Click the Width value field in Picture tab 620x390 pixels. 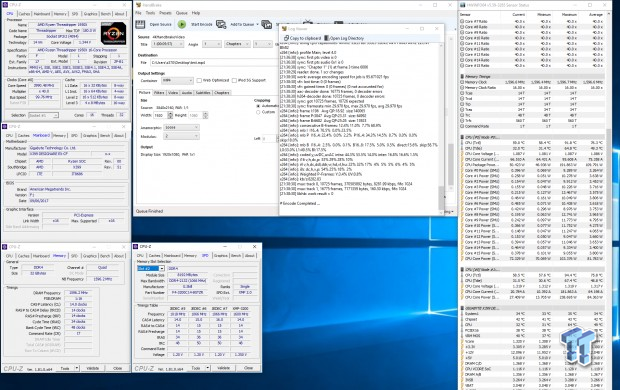(x=161, y=115)
